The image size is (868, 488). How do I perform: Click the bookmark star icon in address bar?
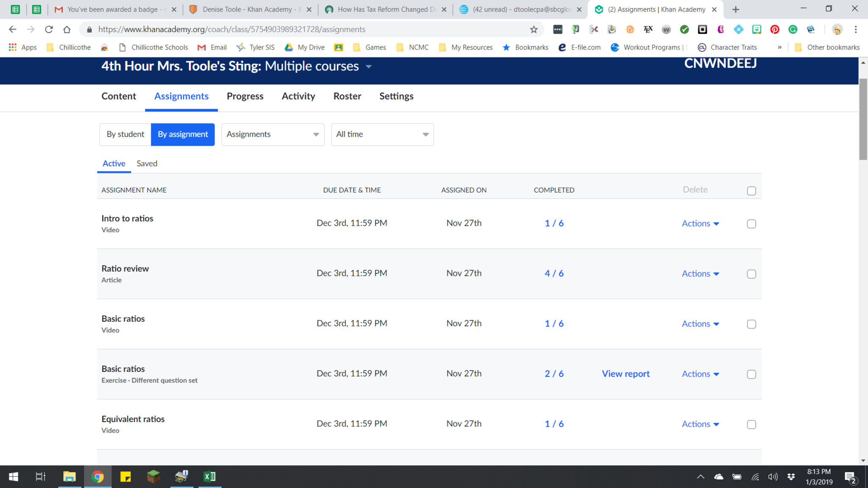coord(534,29)
